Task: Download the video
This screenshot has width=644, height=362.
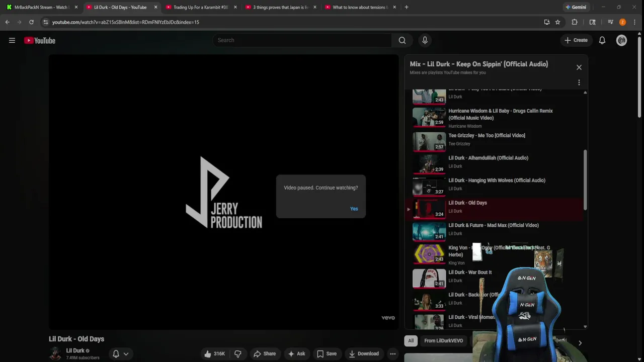Action: pos(363,353)
